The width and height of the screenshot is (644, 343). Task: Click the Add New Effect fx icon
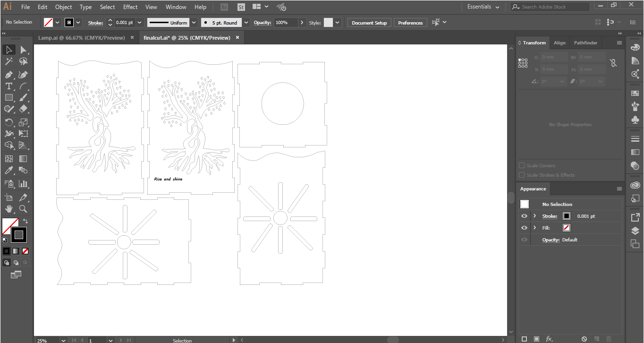[549, 339]
